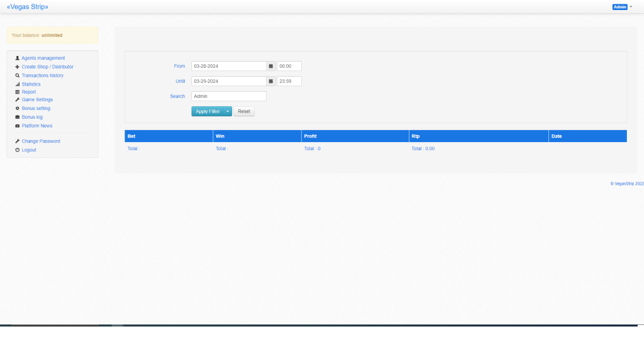Open Transactions history

42,75
